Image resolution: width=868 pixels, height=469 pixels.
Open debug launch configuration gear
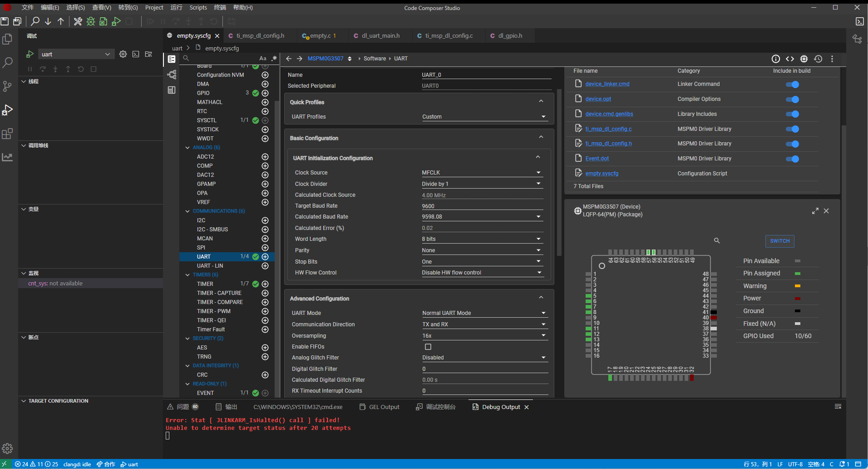[123, 54]
